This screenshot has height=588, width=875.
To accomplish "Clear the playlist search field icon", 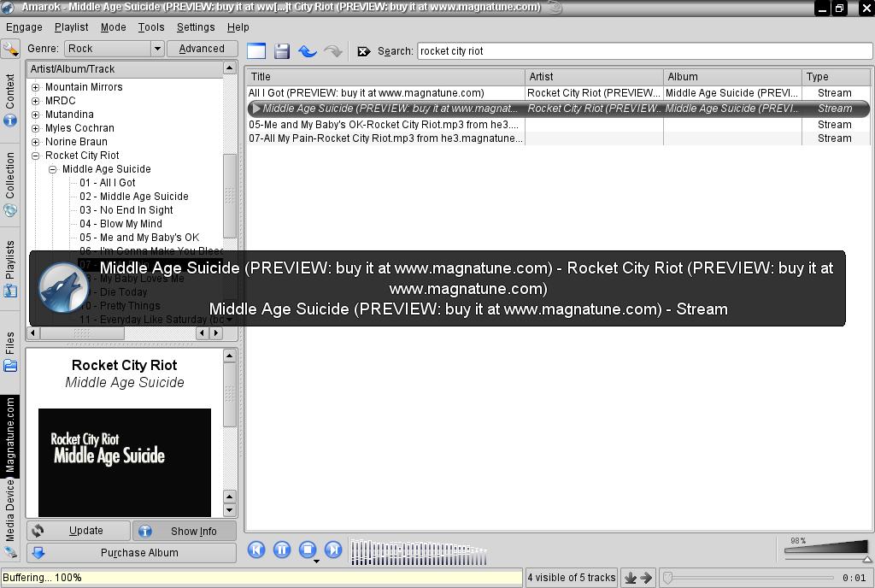I will click(x=364, y=51).
